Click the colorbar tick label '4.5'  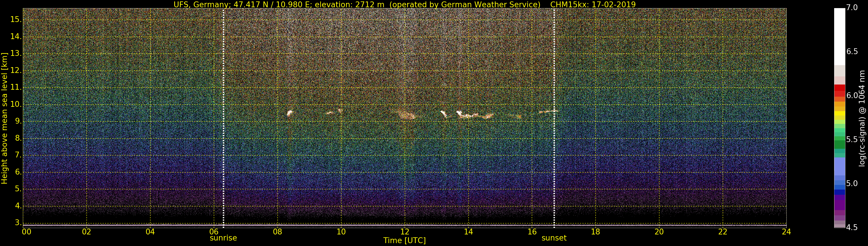tap(852, 227)
